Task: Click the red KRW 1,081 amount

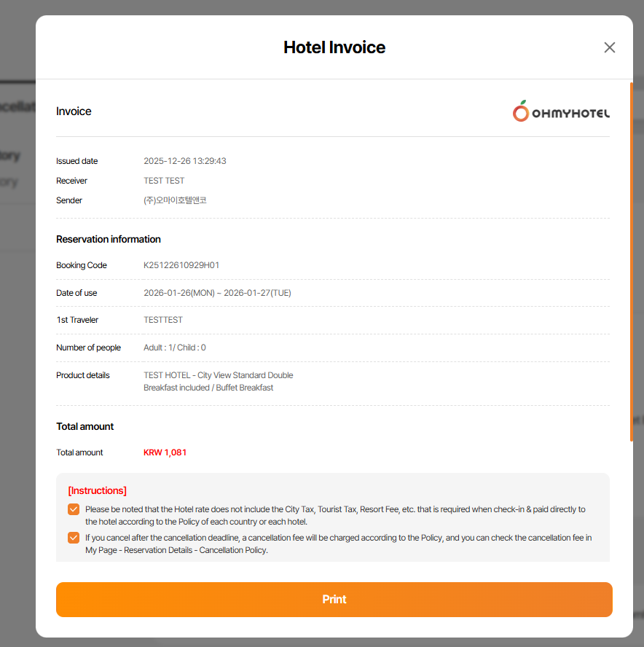Action: coord(165,452)
